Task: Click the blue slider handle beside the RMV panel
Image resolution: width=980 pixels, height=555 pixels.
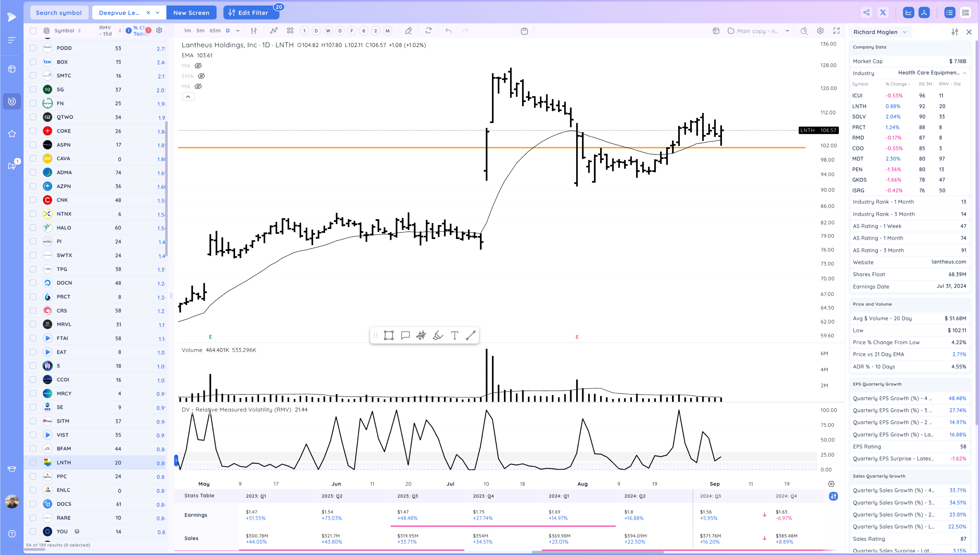Action: point(176,460)
